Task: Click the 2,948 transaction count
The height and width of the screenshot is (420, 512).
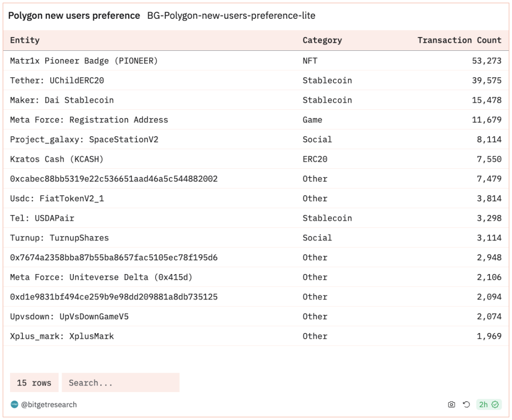Action: coord(489,257)
